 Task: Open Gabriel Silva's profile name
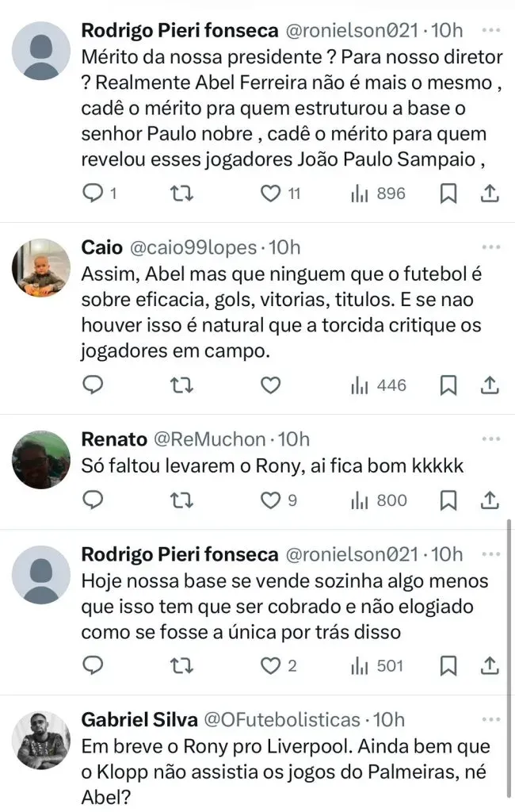[139, 720]
